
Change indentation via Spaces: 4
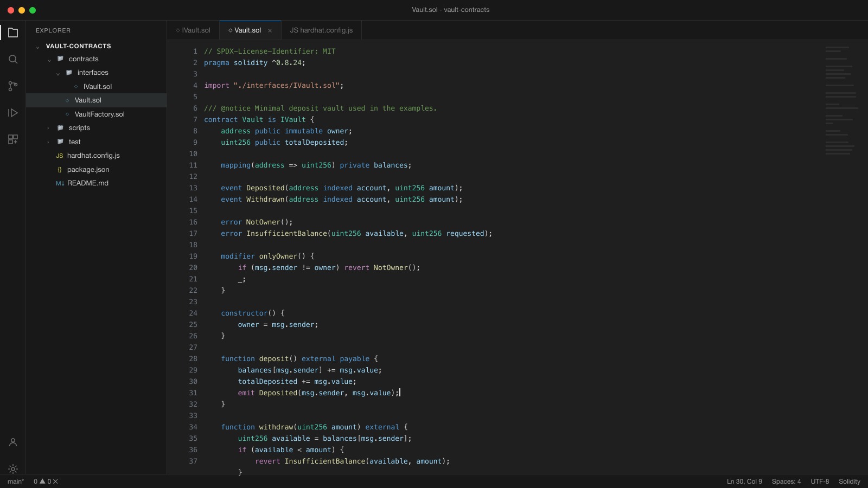[786, 481]
